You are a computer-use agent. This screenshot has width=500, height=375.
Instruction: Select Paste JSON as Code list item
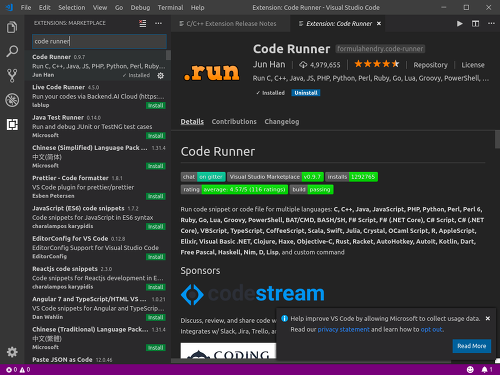click(98, 359)
